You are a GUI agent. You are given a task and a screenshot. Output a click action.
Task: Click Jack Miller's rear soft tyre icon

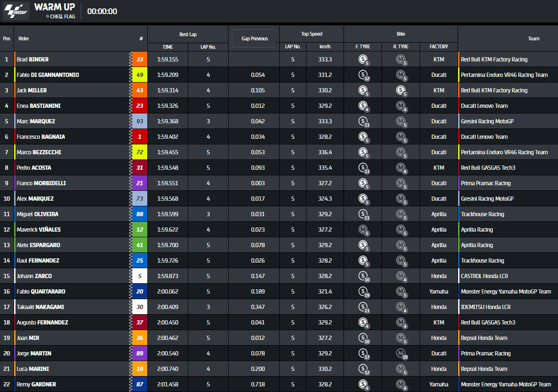click(401, 90)
